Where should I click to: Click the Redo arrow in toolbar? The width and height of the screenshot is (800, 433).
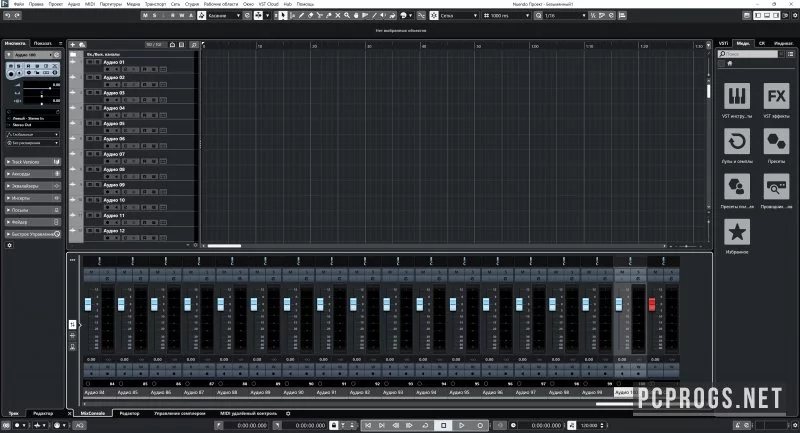pyautogui.click(x=17, y=15)
